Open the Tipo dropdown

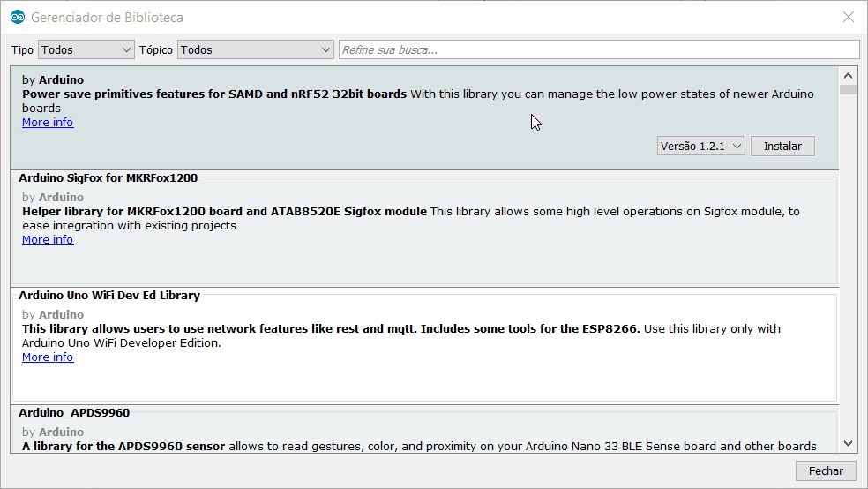click(86, 49)
